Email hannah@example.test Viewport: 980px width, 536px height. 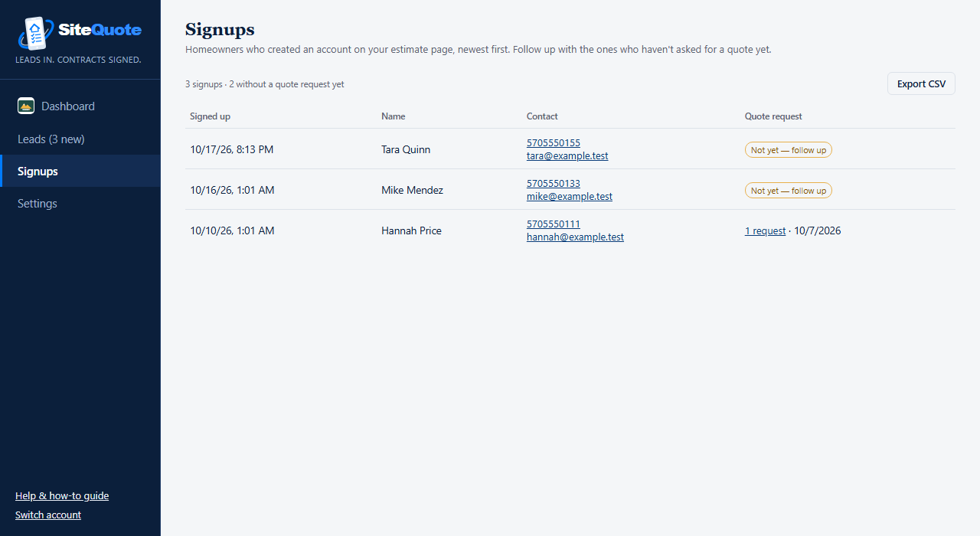coord(575,237)
